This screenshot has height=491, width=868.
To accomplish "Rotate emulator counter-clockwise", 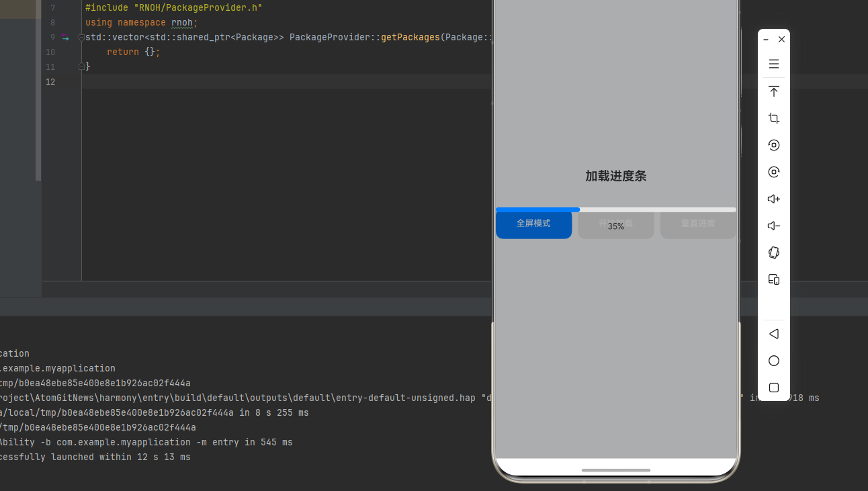I will (774, 145).
